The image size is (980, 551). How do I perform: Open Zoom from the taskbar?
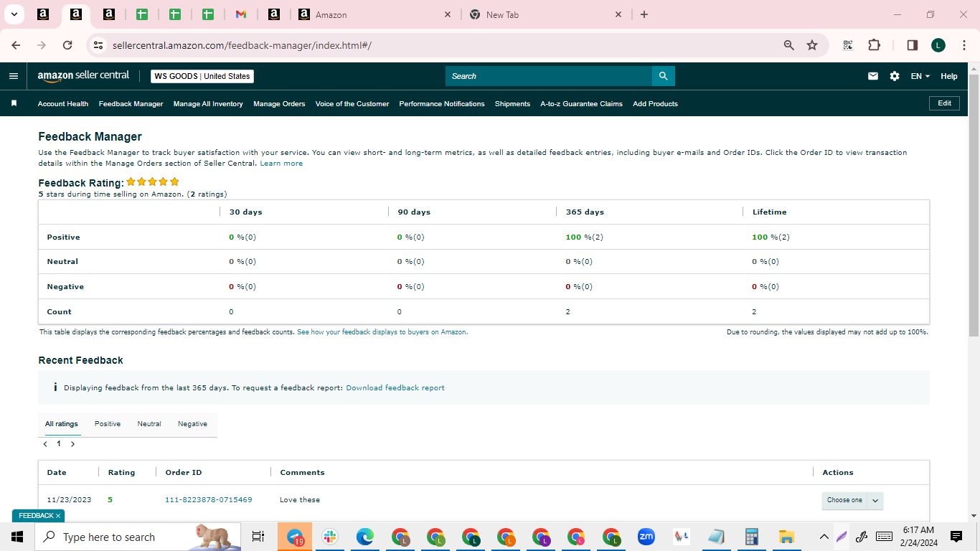coord(646,537)
